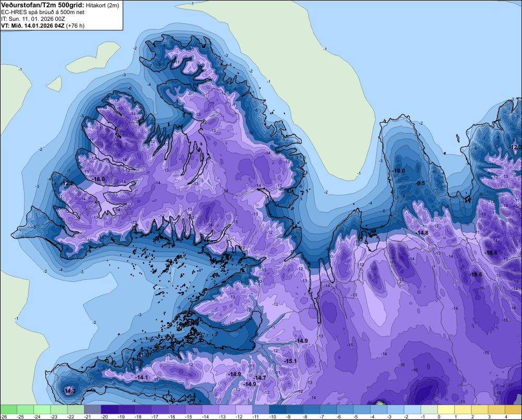The width and height of the screenshot is (522, 420).
Task: Pick the legend swatch labeled -26
Action: point(8,409)
